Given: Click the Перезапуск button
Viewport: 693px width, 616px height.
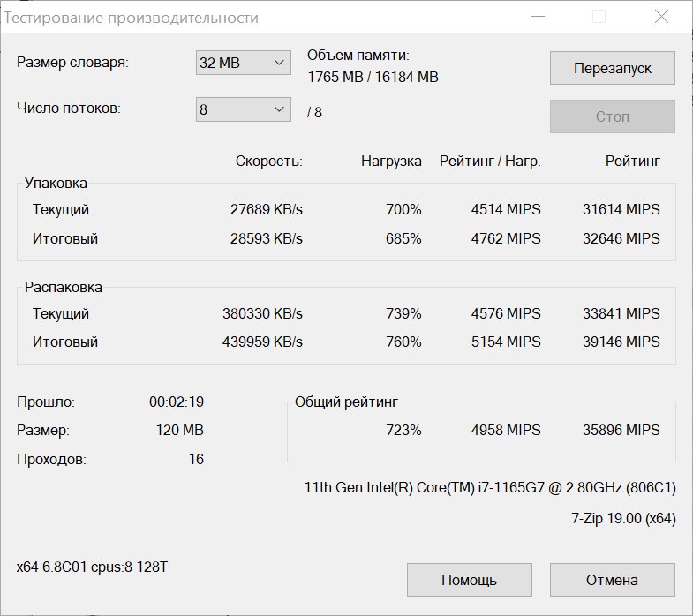Looking at the screenshot, I should point(612,68).
